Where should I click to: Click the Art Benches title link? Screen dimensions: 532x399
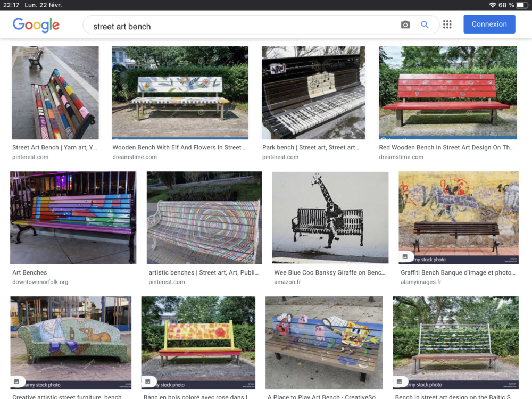pos(29,272)
